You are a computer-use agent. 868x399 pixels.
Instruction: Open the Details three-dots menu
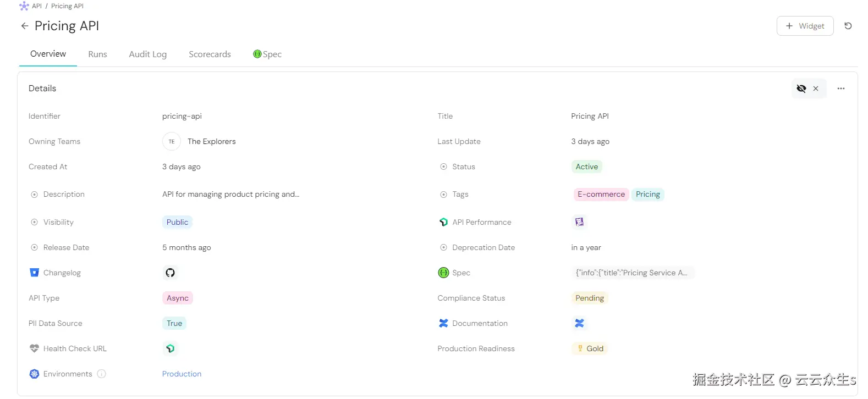pyautogui.click(x=840, y=88)
